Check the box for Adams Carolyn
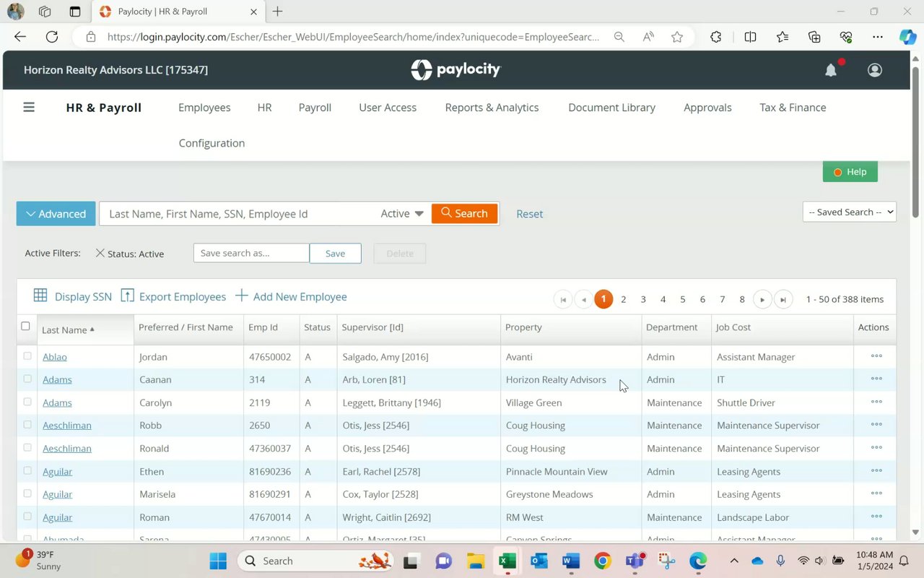This screenshot has height=578, width=924. 27,402
